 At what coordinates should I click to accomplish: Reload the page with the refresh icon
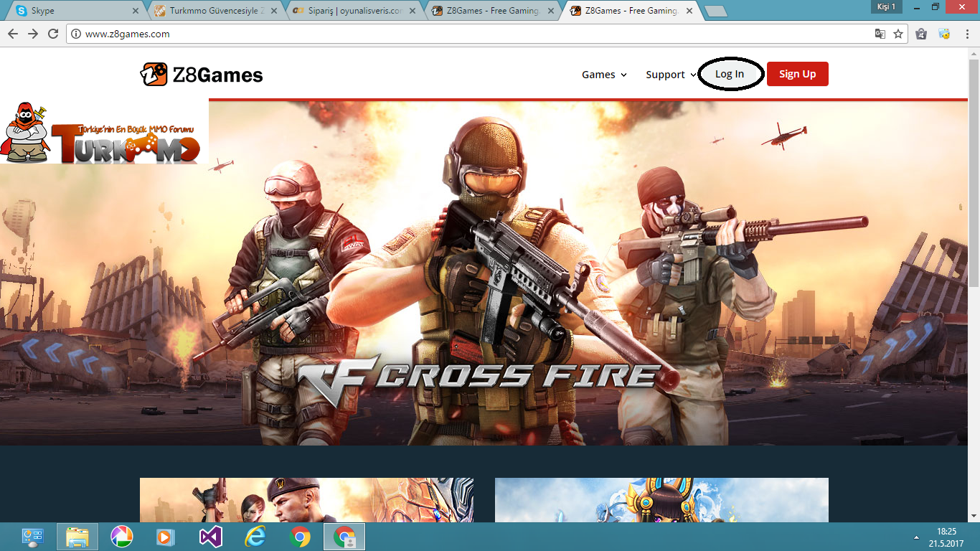[53, 34]
